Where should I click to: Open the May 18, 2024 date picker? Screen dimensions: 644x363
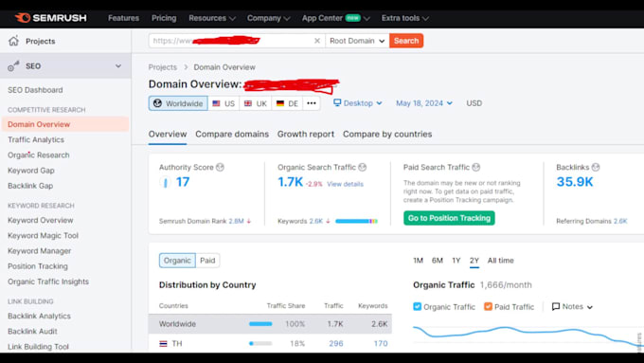tap(424, 103)
